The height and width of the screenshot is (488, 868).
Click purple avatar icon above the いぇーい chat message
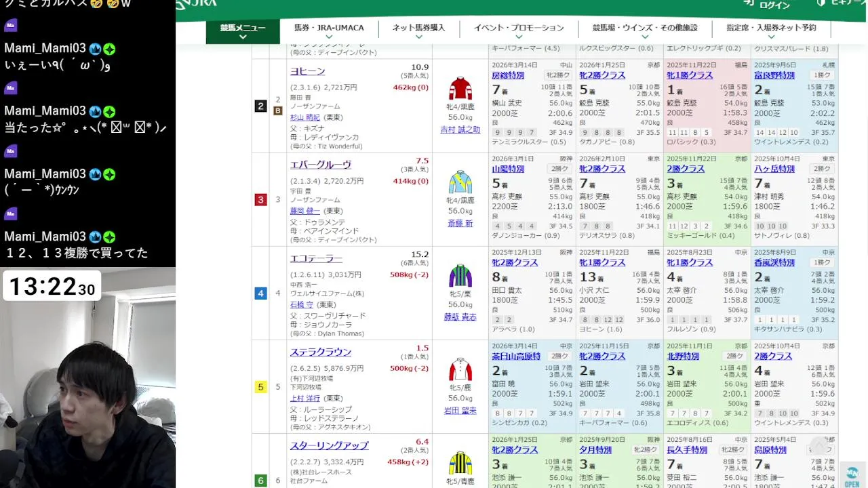(10, 26)
